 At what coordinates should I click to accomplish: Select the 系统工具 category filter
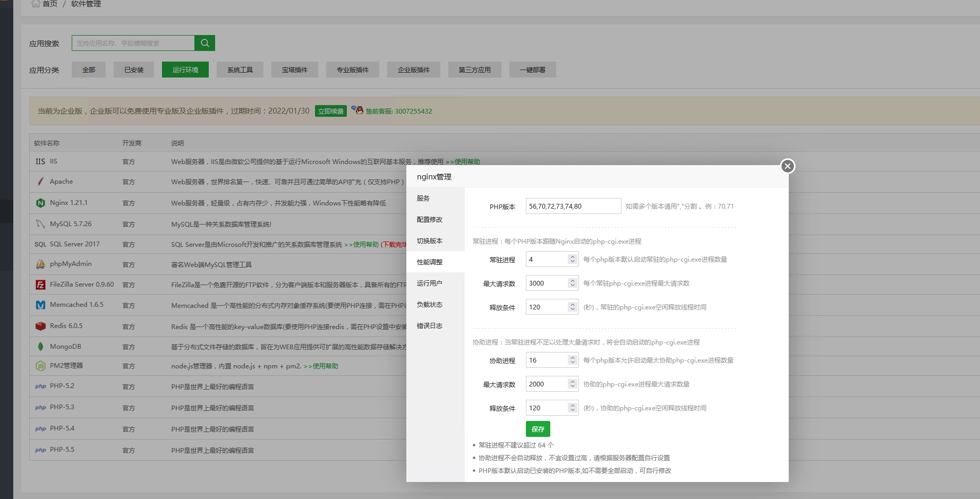pyautogui.click(x=240, y=70)
